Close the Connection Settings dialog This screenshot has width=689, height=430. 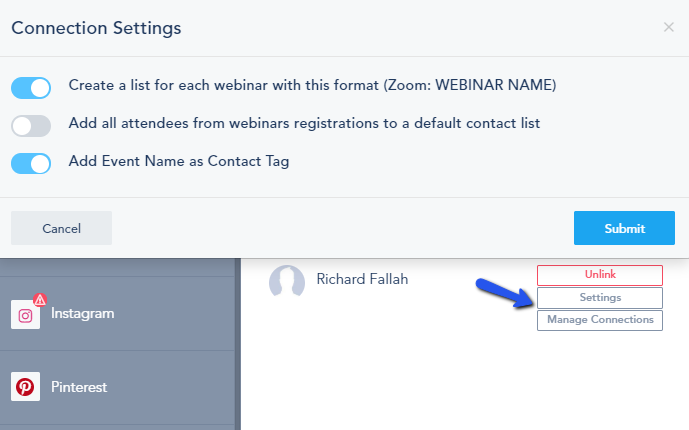668,27
